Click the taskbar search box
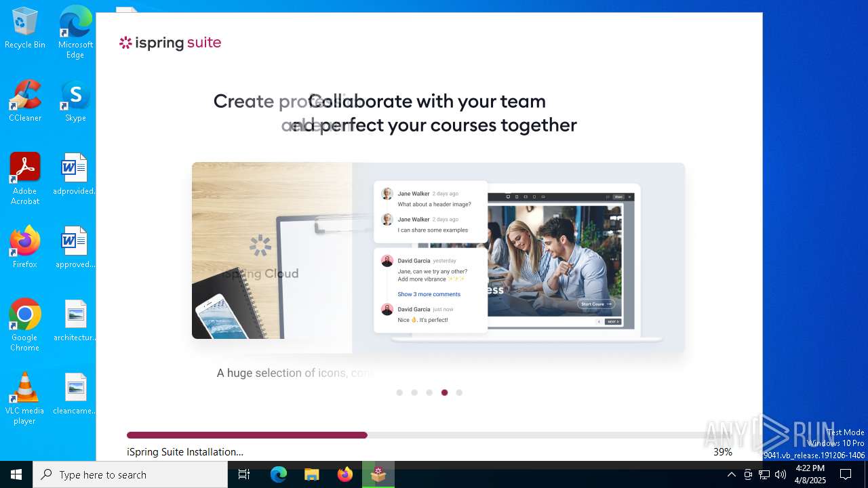The image size is (868, 488). click(130, 474)
